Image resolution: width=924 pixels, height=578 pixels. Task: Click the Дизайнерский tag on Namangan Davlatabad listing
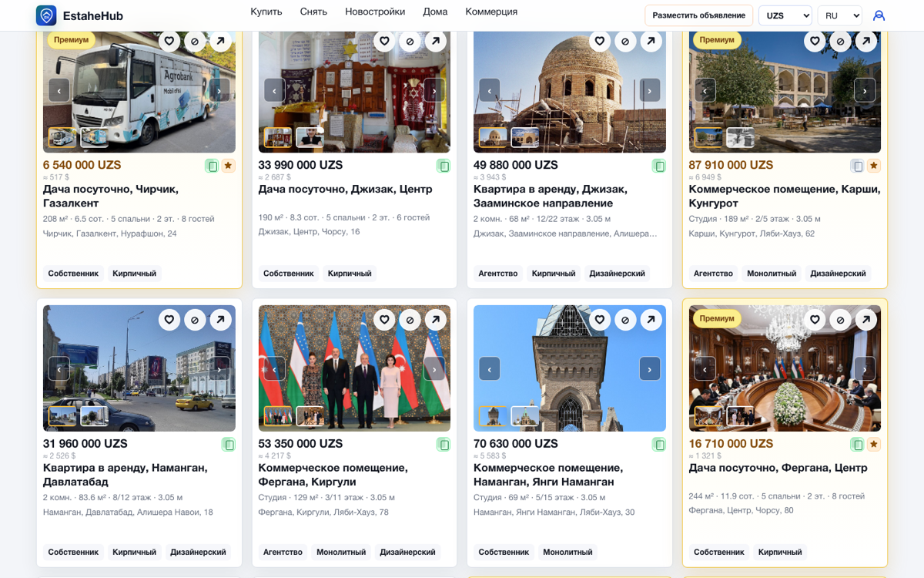[199, 552]
